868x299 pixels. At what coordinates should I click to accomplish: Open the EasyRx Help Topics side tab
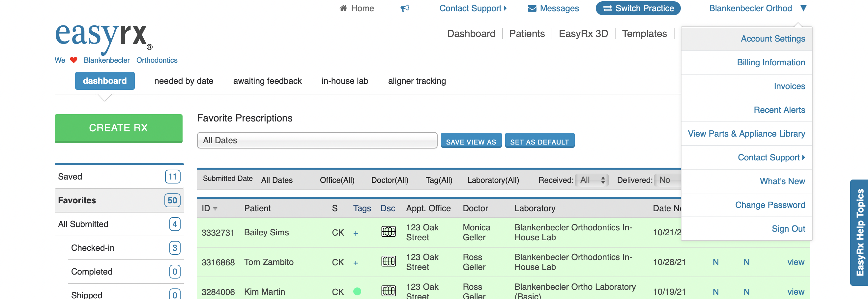click(859, 233)
